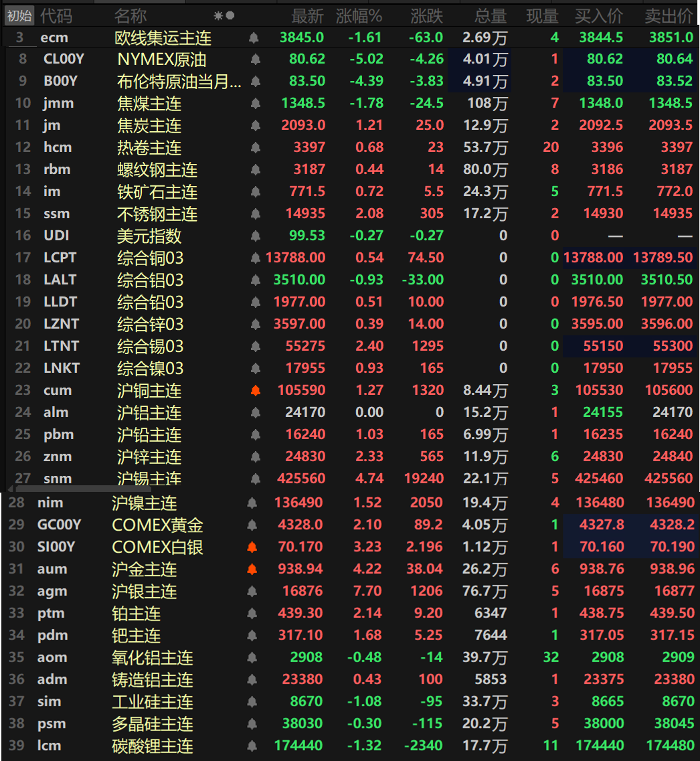The image size is (700, 761).
Task: Select the 美元指数 name cell
Action: (x=149, y=236)
